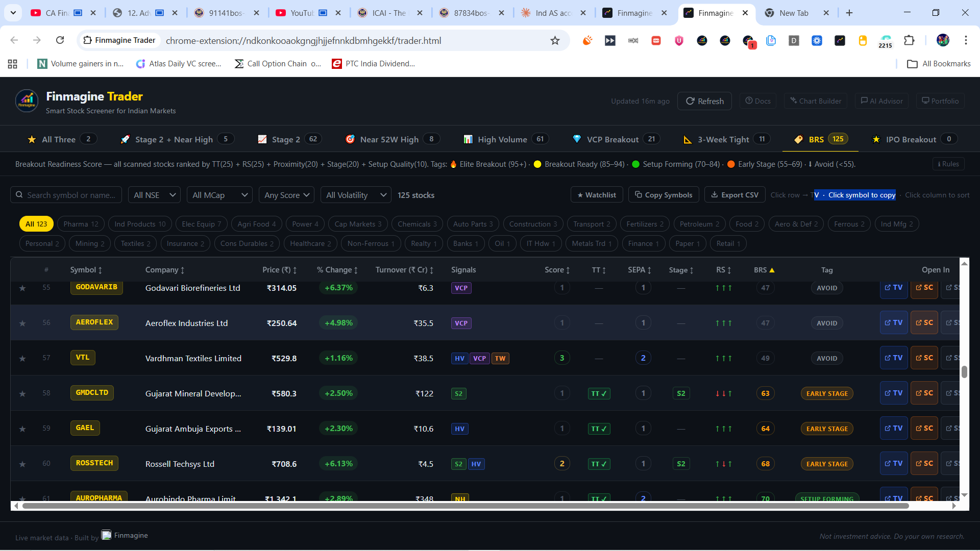Select the All 123 sector chip
980x551 pixels.
pyautogui.click(x=36, y=224)
